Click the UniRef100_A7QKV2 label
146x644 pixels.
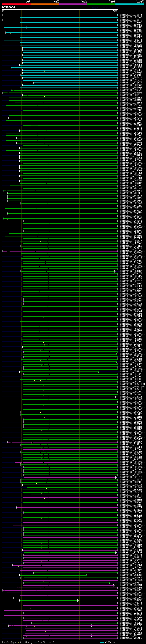pos(131,83)
